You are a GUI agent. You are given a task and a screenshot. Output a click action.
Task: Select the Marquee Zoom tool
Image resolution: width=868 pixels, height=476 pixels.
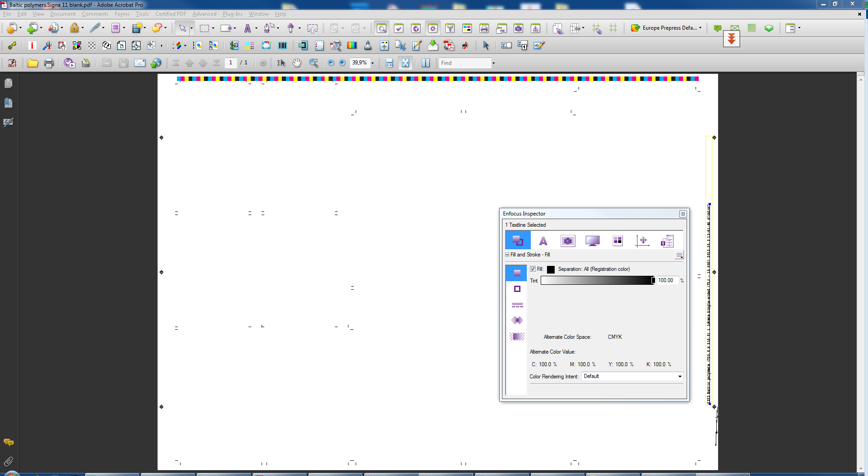pyautogui.click(x=314, y=63)
